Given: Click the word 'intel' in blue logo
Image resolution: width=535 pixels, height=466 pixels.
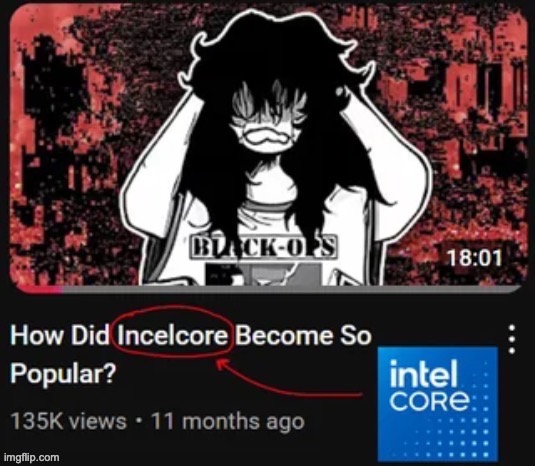Looking at the screenshot, I should pos(423,374).
